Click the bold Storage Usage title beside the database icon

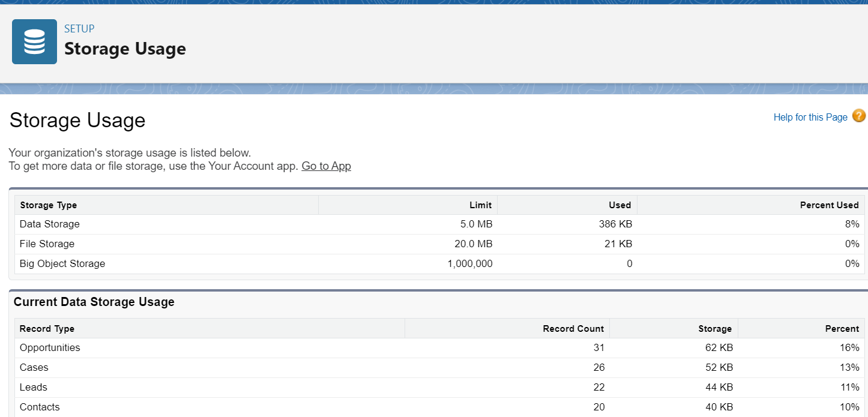coord(125,49)
